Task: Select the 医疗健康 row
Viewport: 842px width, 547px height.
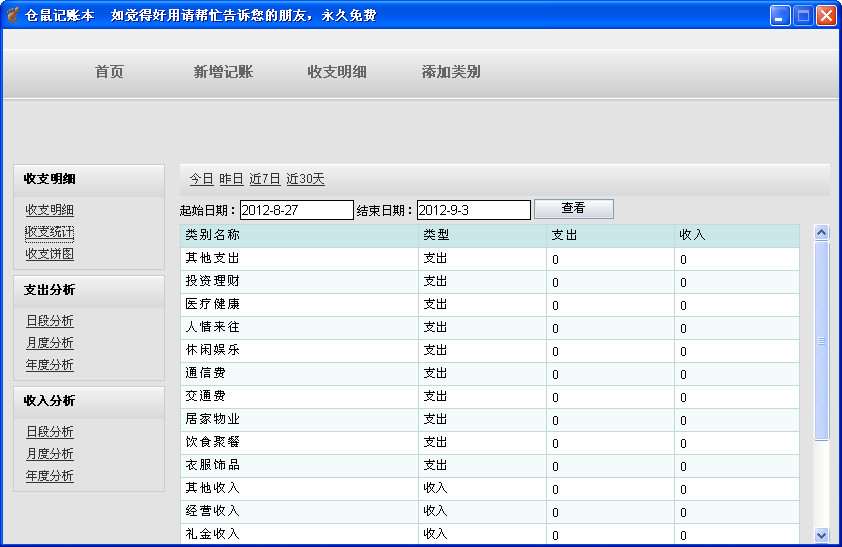Action: click(490, 305)
